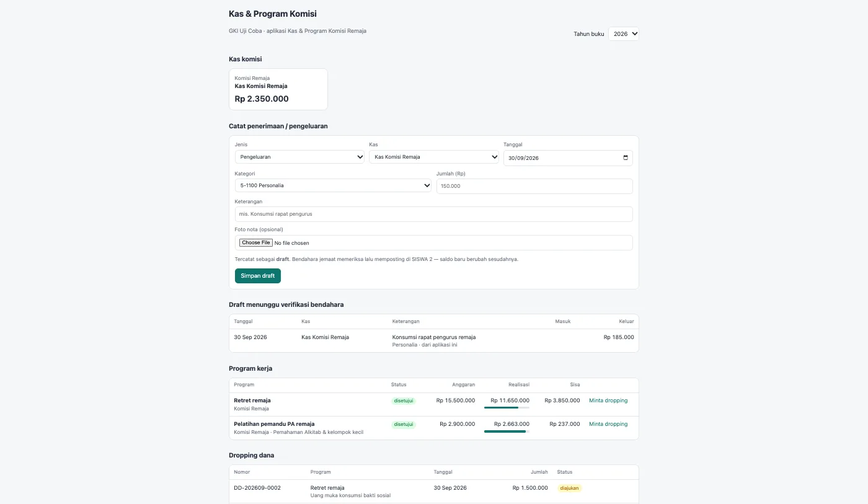Click the Choose File button for Foto nota
Viewport: 868px width, 504px height.
coord(256,243)
